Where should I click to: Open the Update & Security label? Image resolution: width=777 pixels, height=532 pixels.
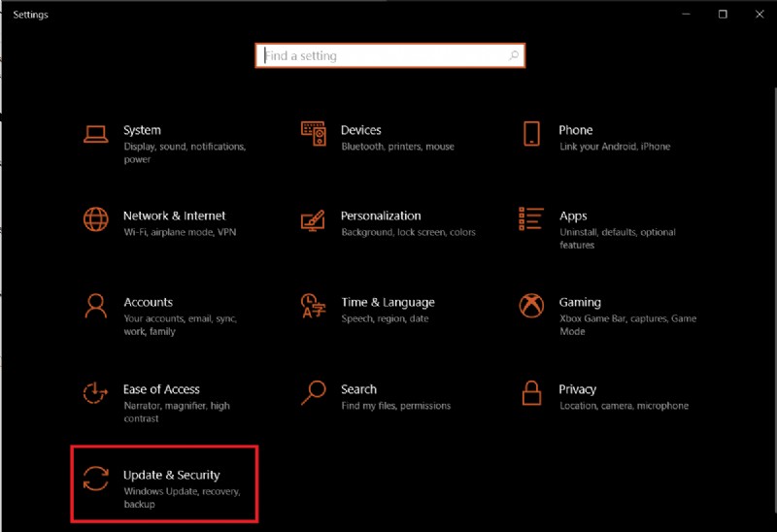click(171, 475)
